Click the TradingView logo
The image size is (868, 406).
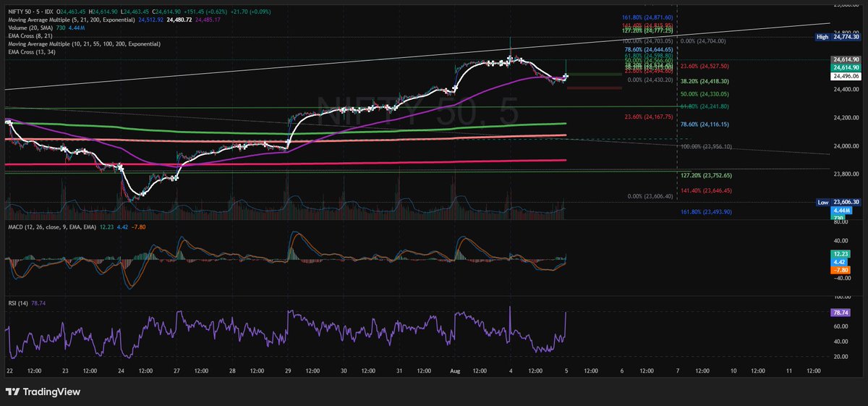44,392
